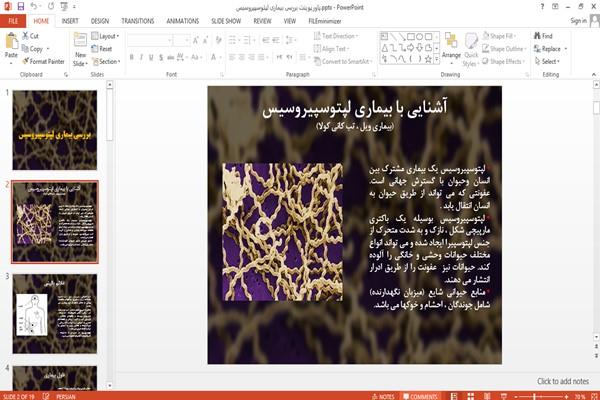Screen dimensions: 600x400
Task: Add a New Slide
Action: 80,50
